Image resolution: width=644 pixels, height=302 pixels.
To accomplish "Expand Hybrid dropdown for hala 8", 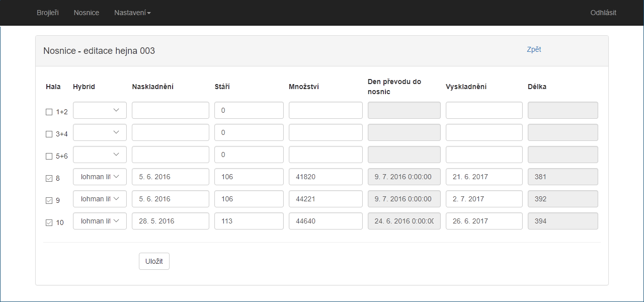I will pyautogui.click(x=100, y=177).
